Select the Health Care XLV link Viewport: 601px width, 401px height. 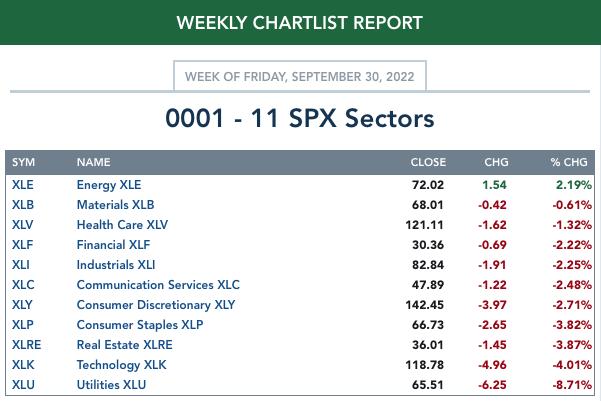tap(122, 225)
